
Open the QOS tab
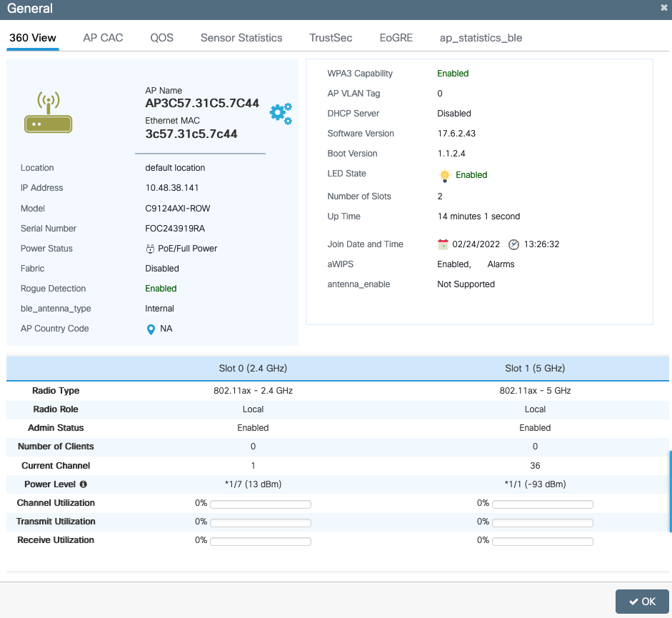pos(161,38)
